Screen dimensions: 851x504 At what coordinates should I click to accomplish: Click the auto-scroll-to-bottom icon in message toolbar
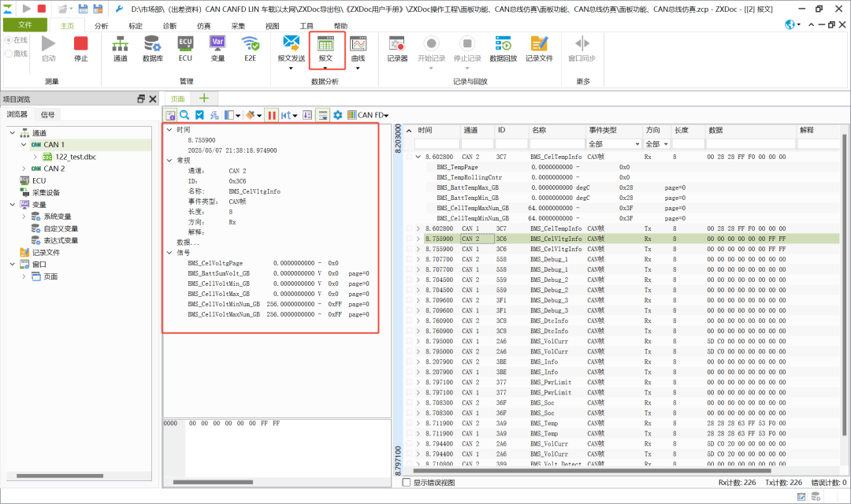(323, 115)
